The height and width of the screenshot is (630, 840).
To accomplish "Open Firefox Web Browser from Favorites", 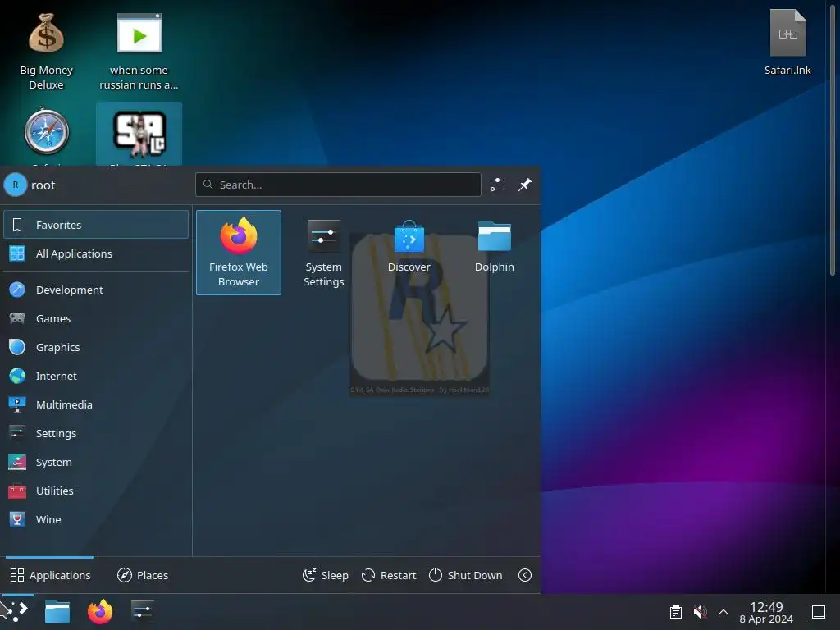I will coord(239,253).
